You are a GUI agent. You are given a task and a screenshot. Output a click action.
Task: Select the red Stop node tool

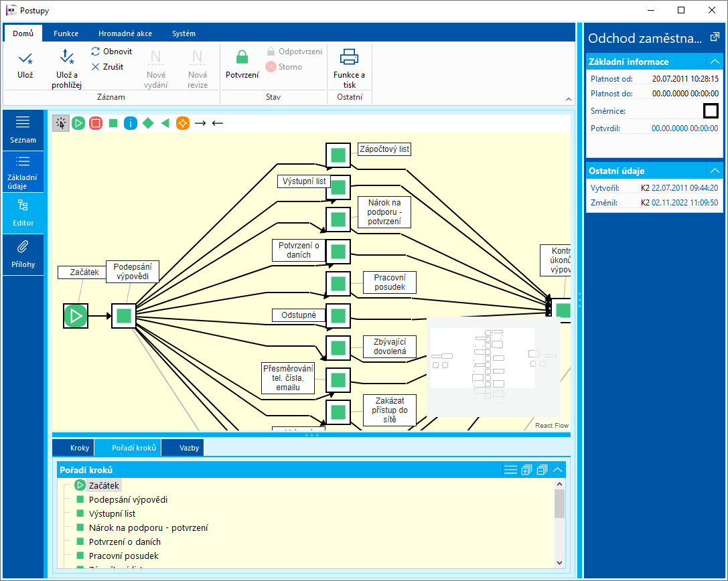point(96,123)
